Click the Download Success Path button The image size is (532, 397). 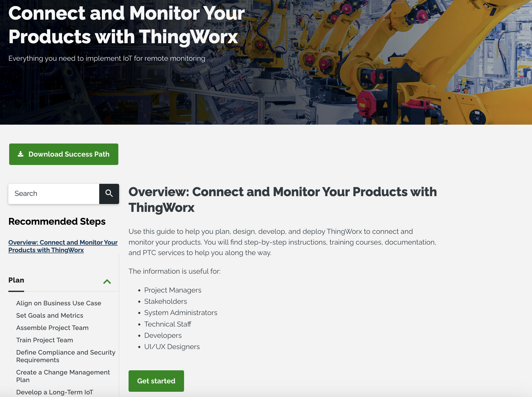click(64, 154)
